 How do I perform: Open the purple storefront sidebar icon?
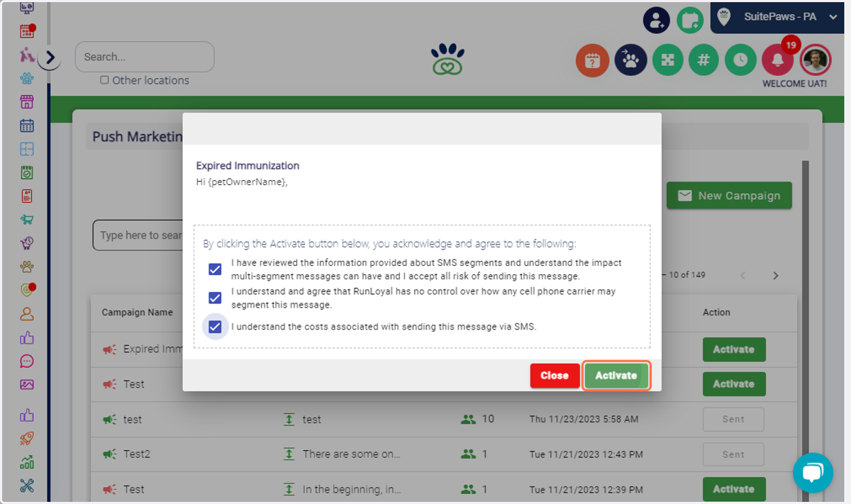pyautogui.click(x=27, y=101)
